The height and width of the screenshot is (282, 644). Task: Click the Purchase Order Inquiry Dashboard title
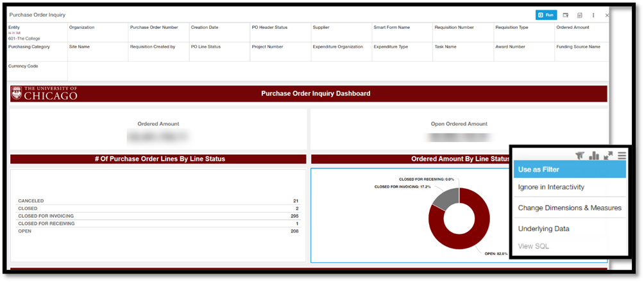(x=316, y=93)
